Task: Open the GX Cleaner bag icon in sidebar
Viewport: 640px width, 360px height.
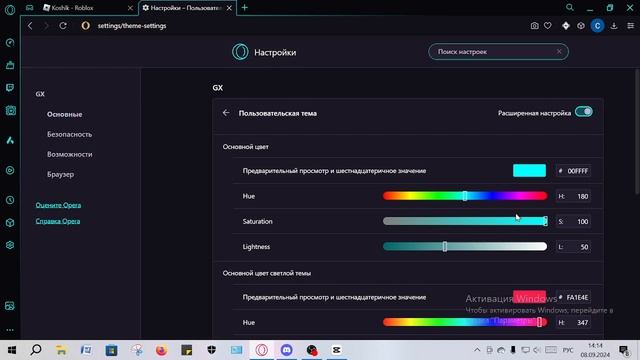Action: point(10,65)
